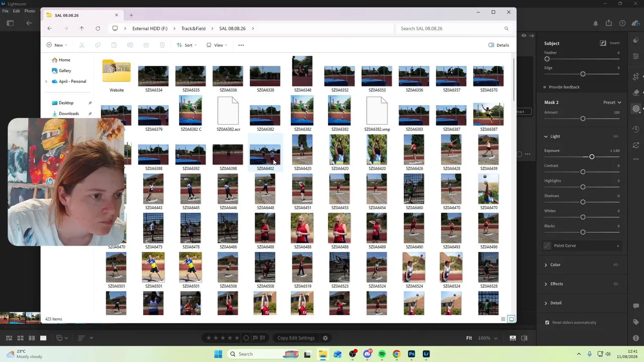
Task: Toggle Lightroom show original before/after
Action: coord(524,338)
